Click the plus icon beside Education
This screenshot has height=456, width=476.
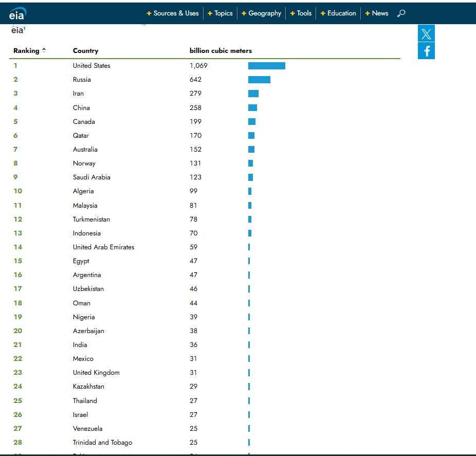coord(323,13)
